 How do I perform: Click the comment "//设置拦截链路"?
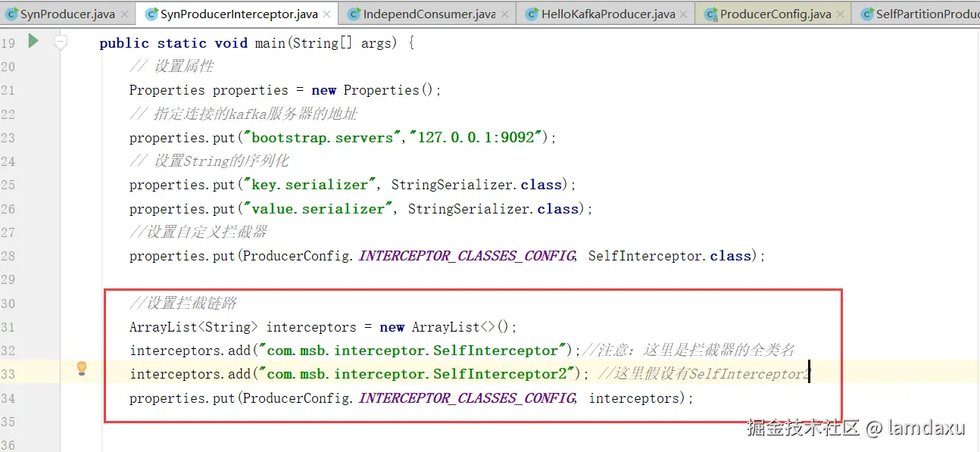[183, 304]
